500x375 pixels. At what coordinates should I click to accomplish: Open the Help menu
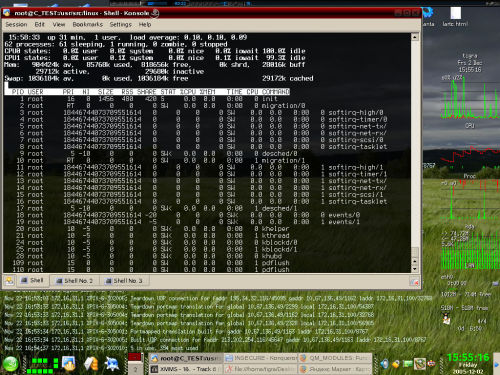pos(145,24)
